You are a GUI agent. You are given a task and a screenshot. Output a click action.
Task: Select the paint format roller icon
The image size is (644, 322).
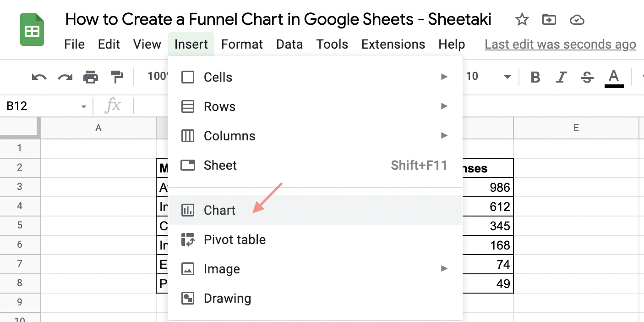(x=117, y=77)
